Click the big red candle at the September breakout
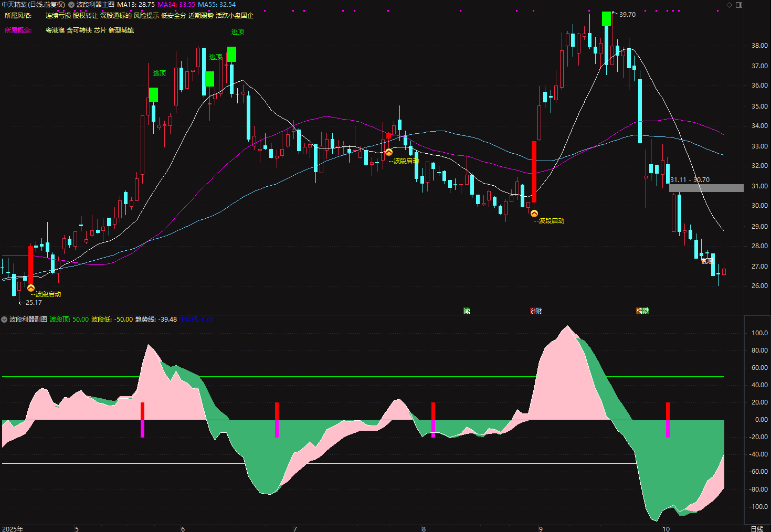This screenshot has height=532, width=771. pos(534,172)
